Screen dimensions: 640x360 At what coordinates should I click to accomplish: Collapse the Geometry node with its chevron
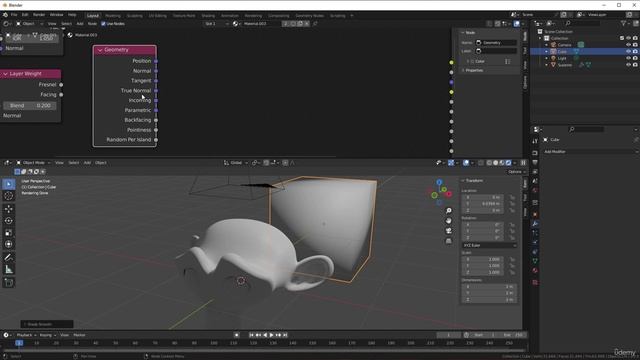point(100,50)
